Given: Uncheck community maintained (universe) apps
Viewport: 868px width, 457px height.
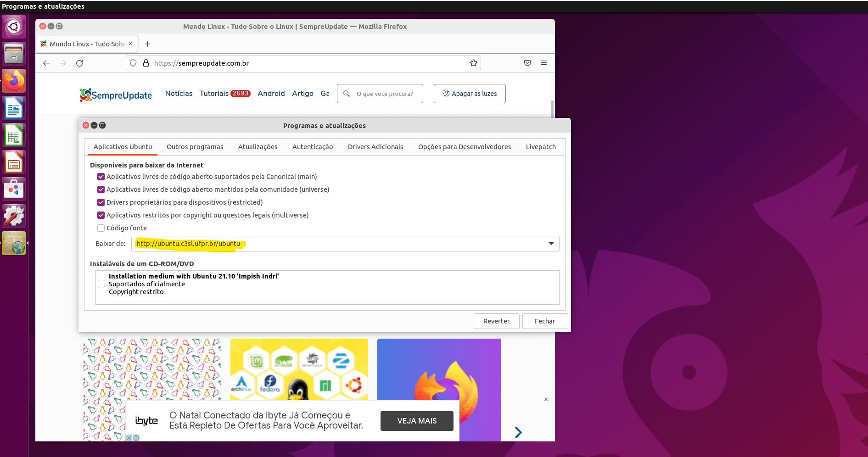Looking at the screenshot, I should tap(101, 189).
